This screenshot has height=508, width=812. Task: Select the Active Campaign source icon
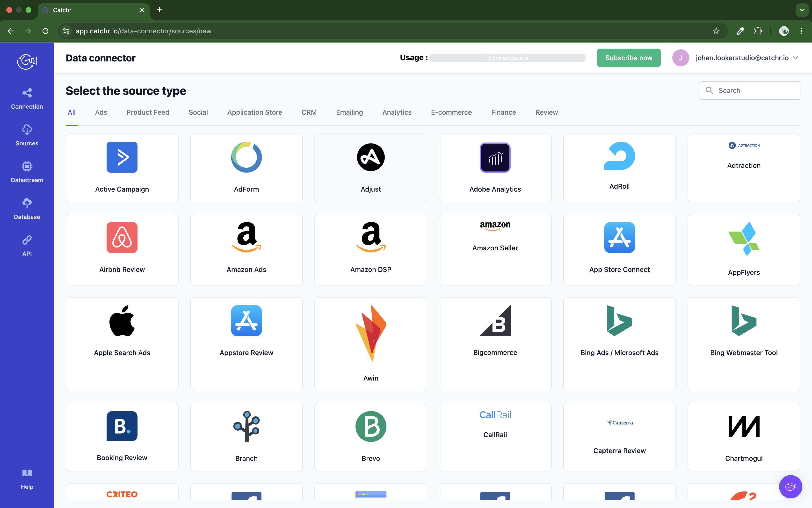(x=122, y=157)
